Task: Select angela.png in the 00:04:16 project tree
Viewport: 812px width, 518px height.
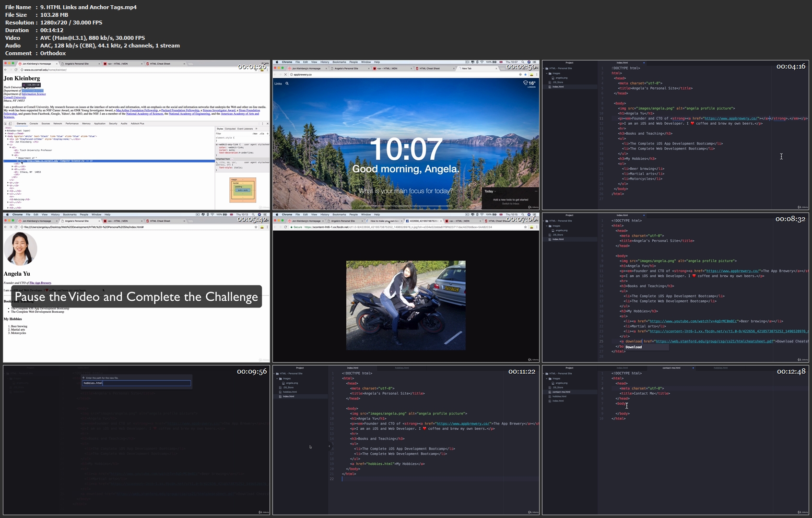Action: tap(561, 78)
